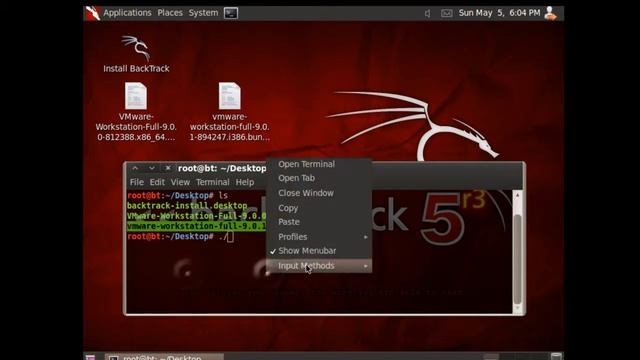Click the date and time clock
Image resolution: width=640 pixels, height=360 pixels.
(499, 13)
